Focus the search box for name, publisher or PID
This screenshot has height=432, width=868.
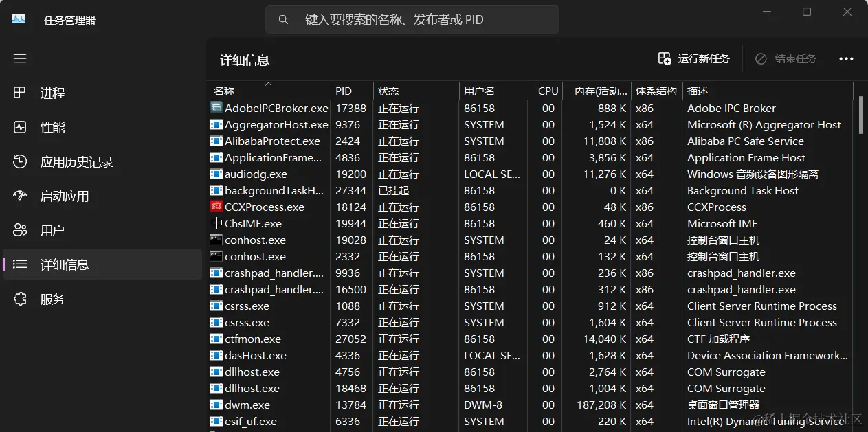point(412,20)
